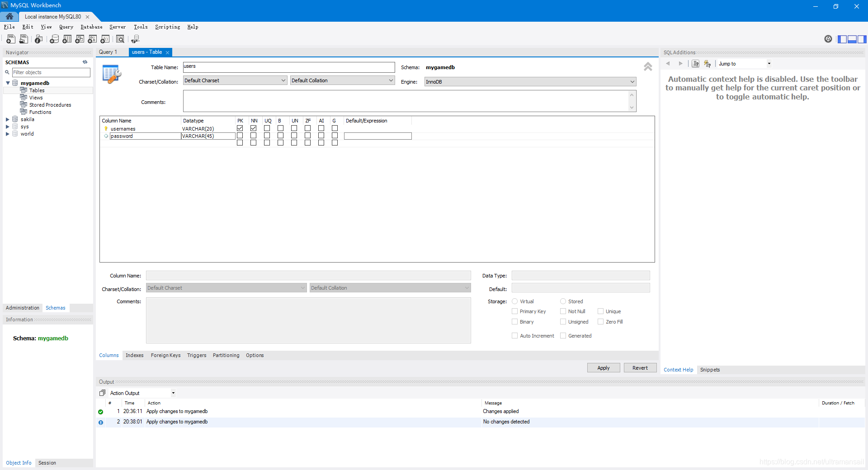868x470 pixels.
Task: Uncheck NN for usernames column
Action: tap(254, 128)
